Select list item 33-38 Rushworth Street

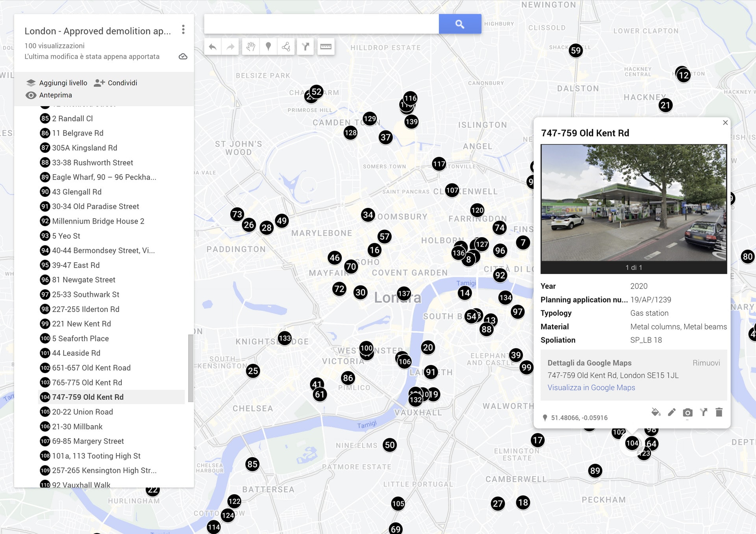click(111, 163)
